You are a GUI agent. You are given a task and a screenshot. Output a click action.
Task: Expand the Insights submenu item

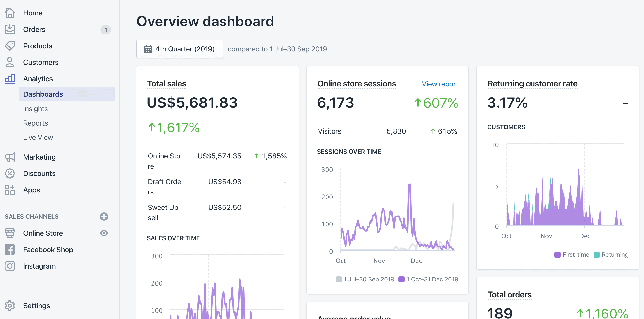[x=35, y=108]
